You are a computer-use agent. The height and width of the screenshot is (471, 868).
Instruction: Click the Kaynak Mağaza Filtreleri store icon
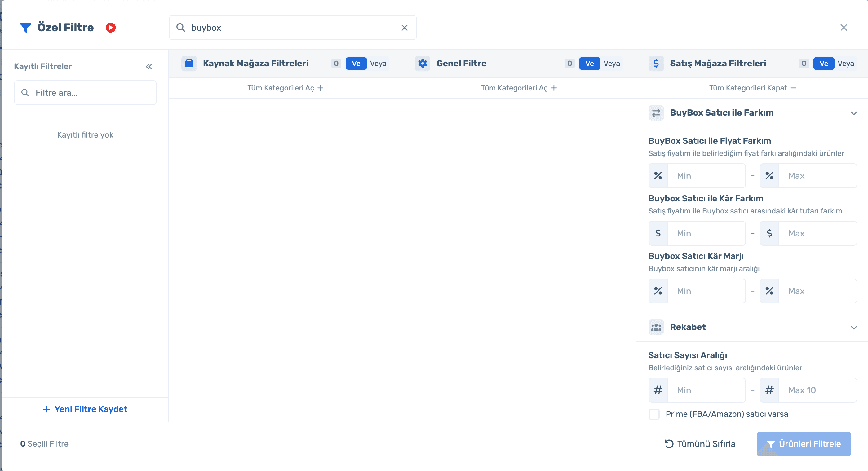pyautogui.click(x=189, y=63)
